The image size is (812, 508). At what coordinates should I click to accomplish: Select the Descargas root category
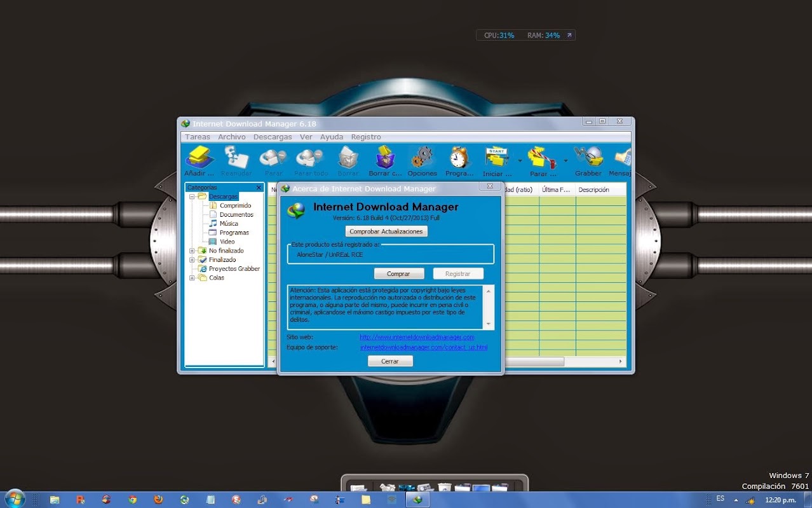click(223, 196)
